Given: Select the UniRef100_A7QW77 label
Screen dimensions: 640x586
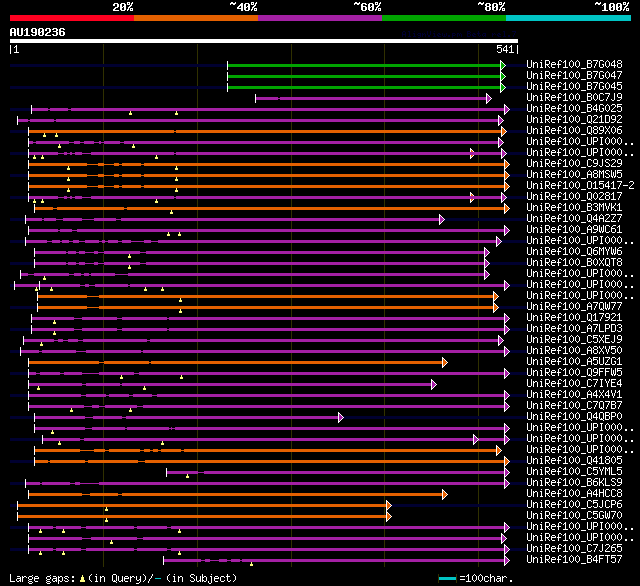Looking at the screenshot, I should [x=574, y=306].
